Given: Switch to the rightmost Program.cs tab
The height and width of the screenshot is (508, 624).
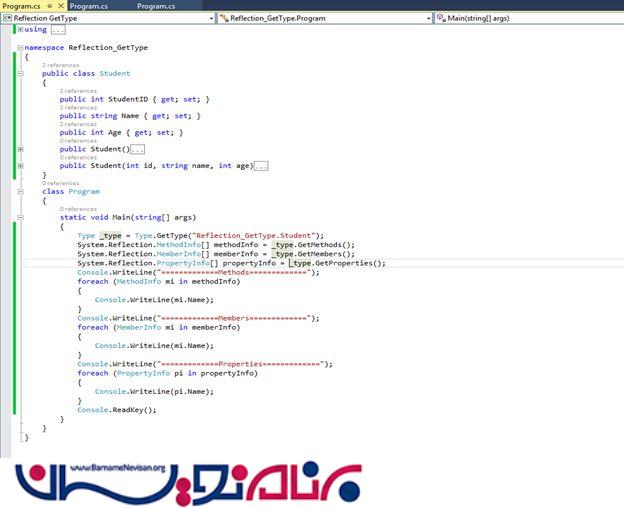Looking at the screenshot, I should coord(155,6).
